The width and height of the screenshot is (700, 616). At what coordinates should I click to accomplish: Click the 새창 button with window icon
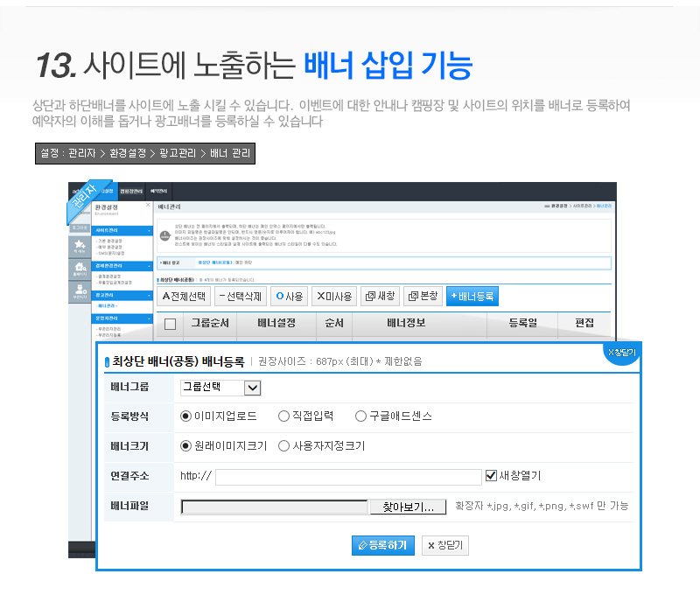[x=380, y=297]
